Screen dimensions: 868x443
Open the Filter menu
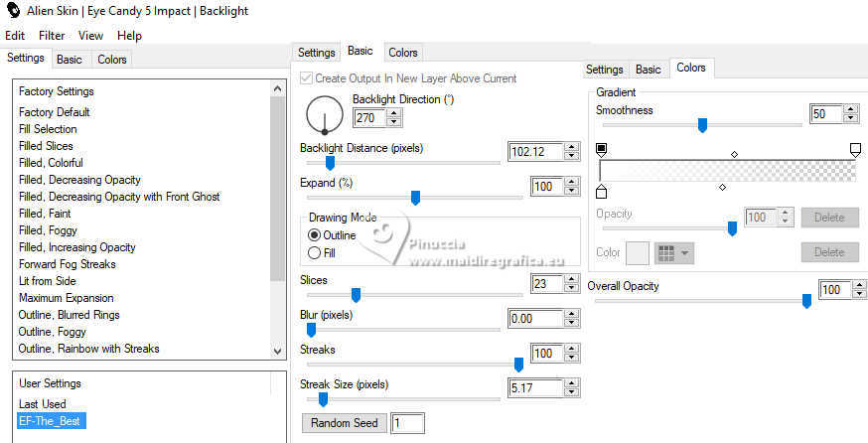click(52, 36)
